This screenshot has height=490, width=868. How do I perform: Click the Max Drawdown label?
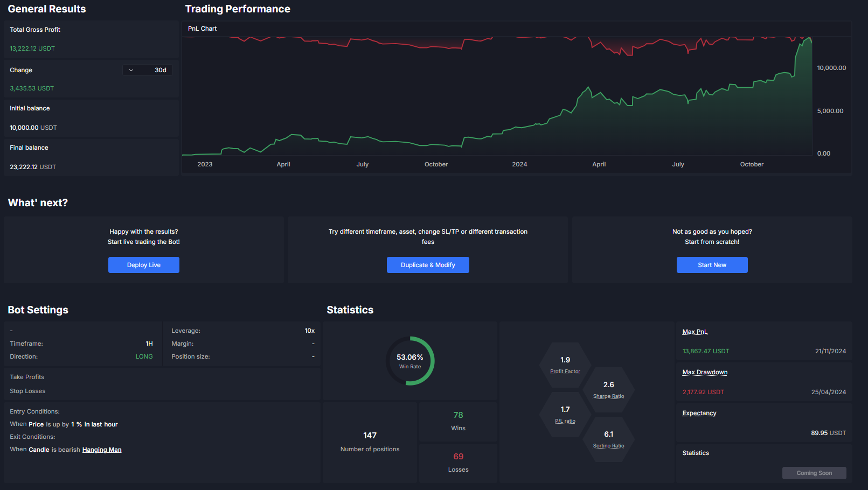(705, 372)
